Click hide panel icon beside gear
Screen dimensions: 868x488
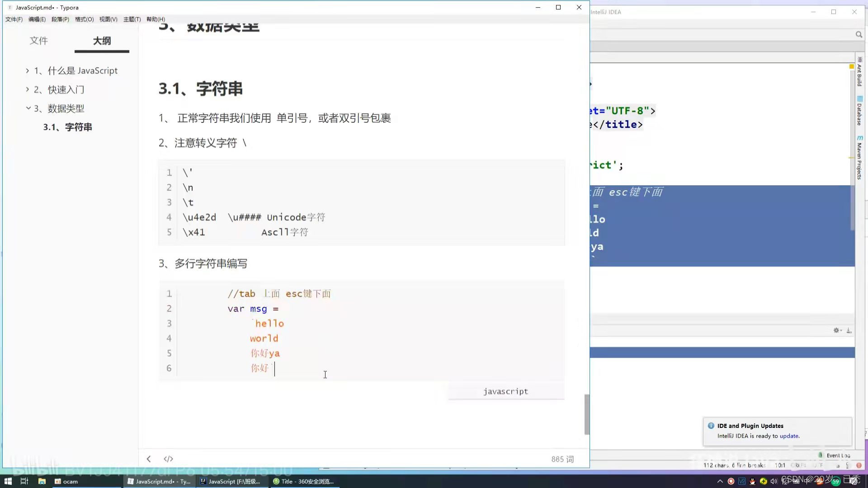pyautogui.click(x=849, y=330)
